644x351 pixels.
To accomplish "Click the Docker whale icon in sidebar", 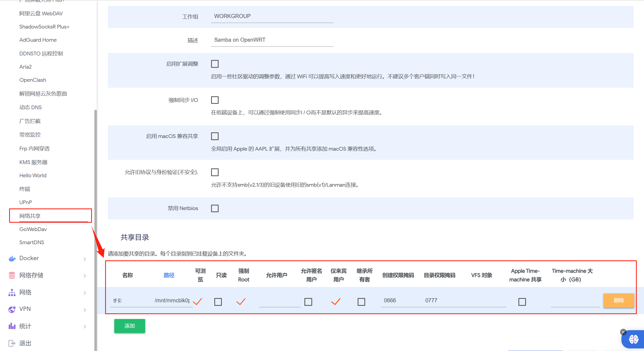I will coord(12,258).
